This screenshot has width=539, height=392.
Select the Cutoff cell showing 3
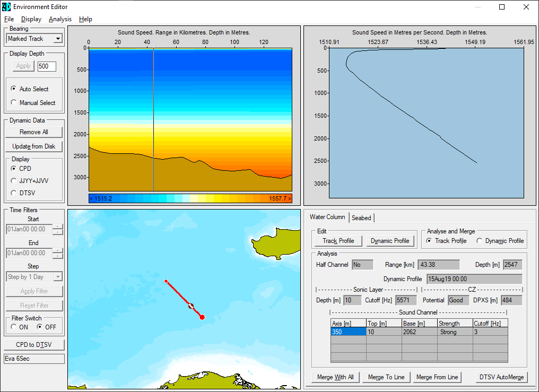coord(490,332)
